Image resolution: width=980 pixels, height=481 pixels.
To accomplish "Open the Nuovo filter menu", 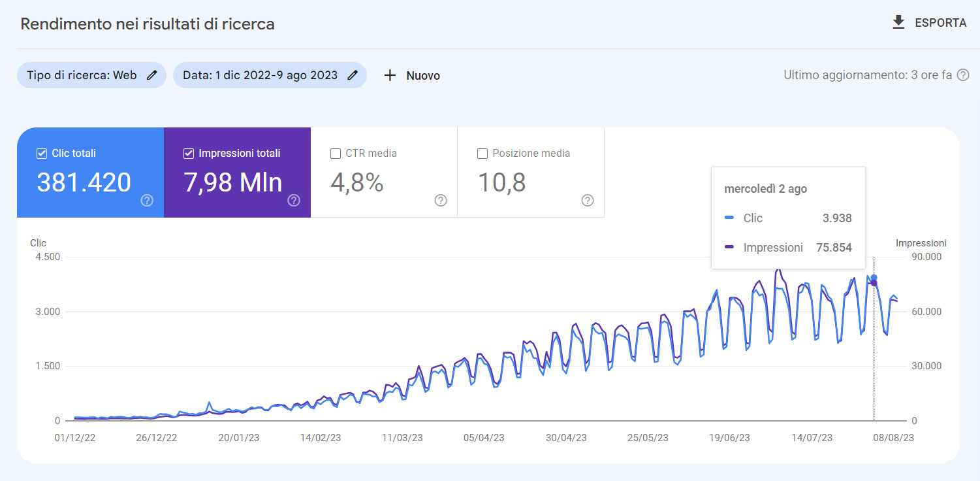I will pyautogui.click(x=411, y=75).
